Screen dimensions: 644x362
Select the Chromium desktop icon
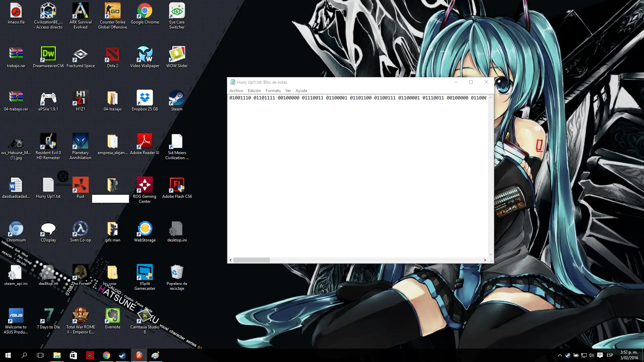(x=16, y=232)
